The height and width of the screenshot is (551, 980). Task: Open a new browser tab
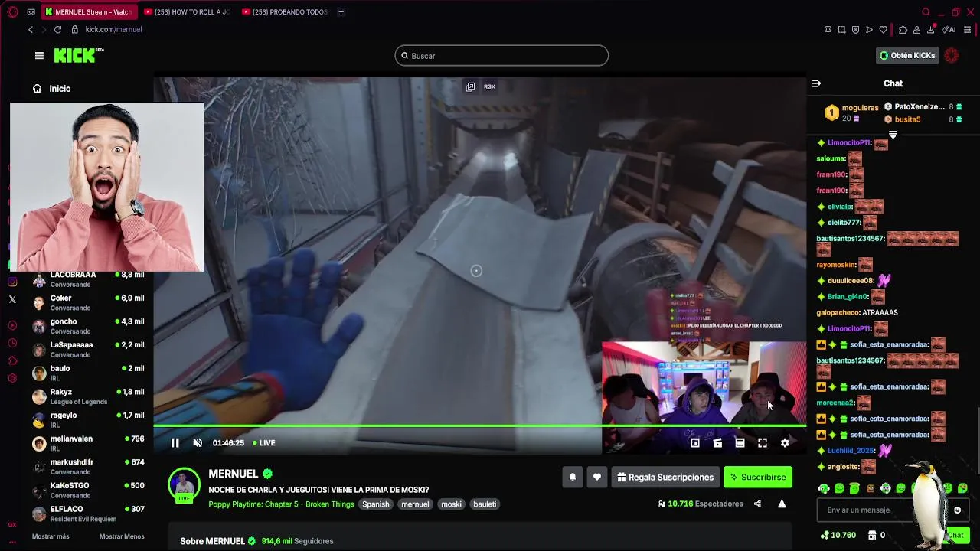341,11
